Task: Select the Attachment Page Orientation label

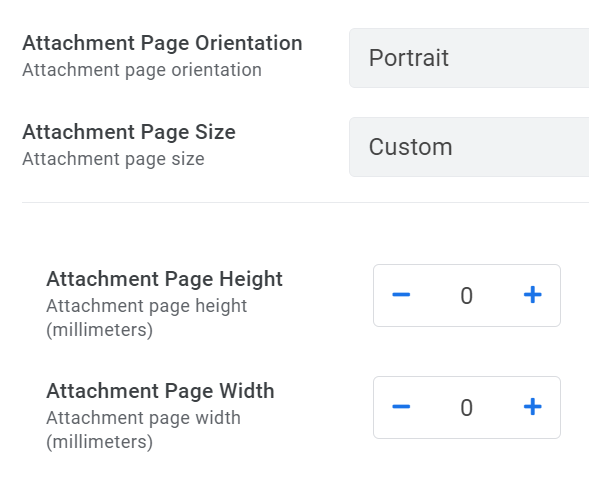Action: tap(162, 43)
